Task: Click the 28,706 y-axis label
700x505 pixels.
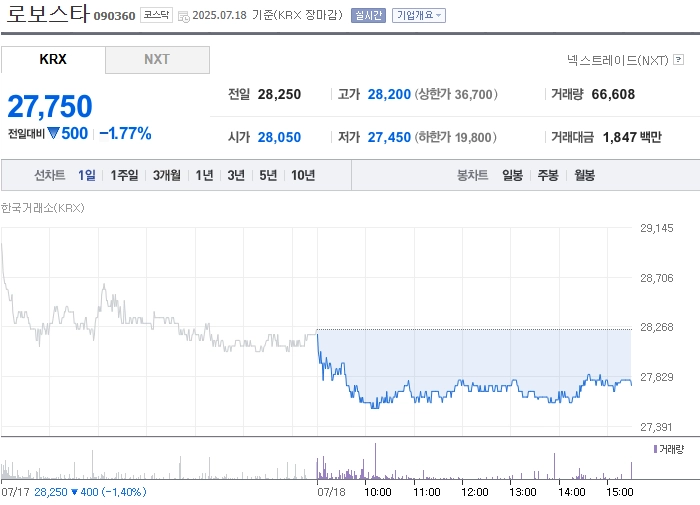Action: (x=657, y=278)
